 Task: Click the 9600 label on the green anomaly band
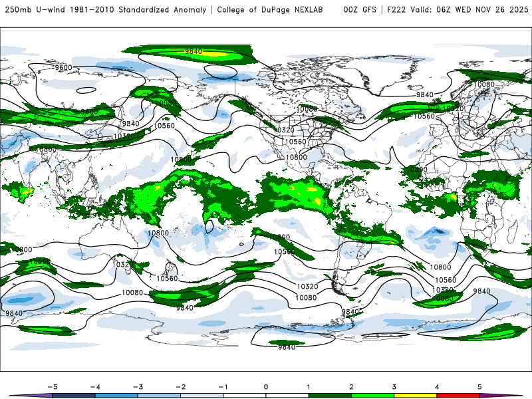[89, 112]
